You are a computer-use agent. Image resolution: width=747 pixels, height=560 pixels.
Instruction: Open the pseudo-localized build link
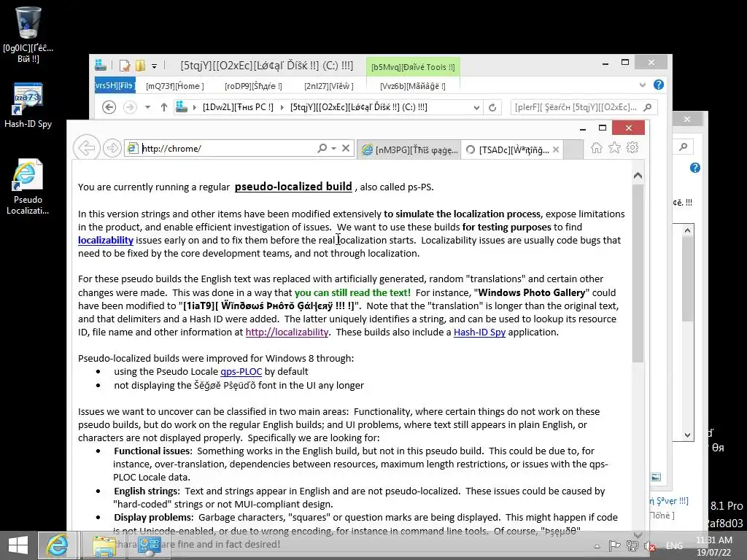click(293, 186)
